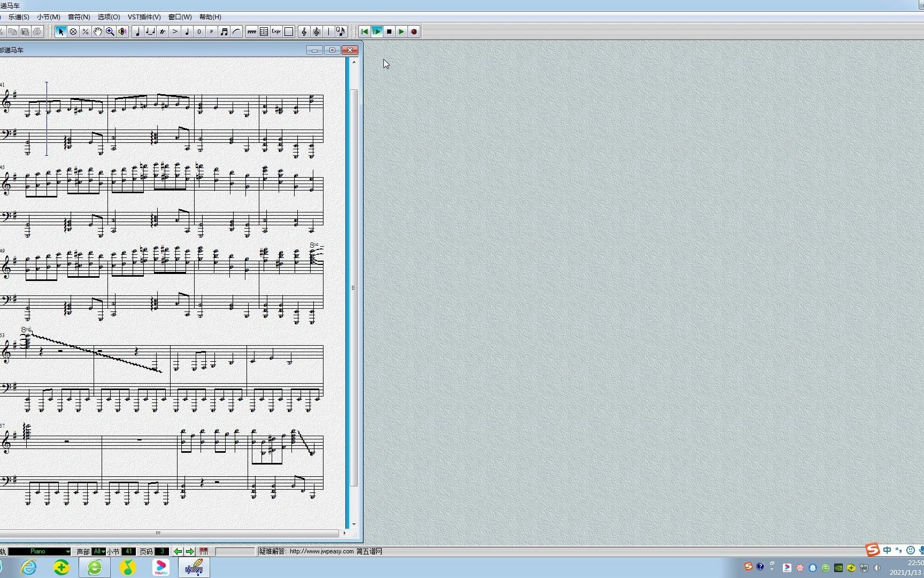Start playback with green play button
Screen dimensions: 924x578
coord(402,32)
